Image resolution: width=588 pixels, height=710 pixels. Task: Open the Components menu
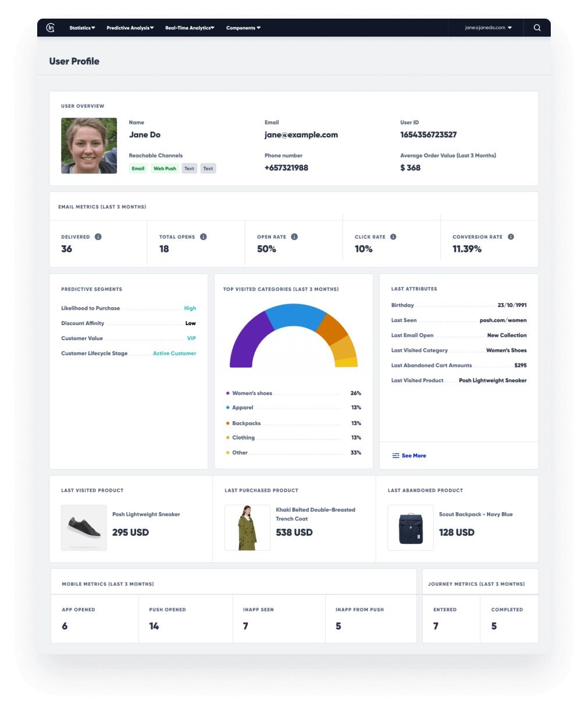point(243,28)
